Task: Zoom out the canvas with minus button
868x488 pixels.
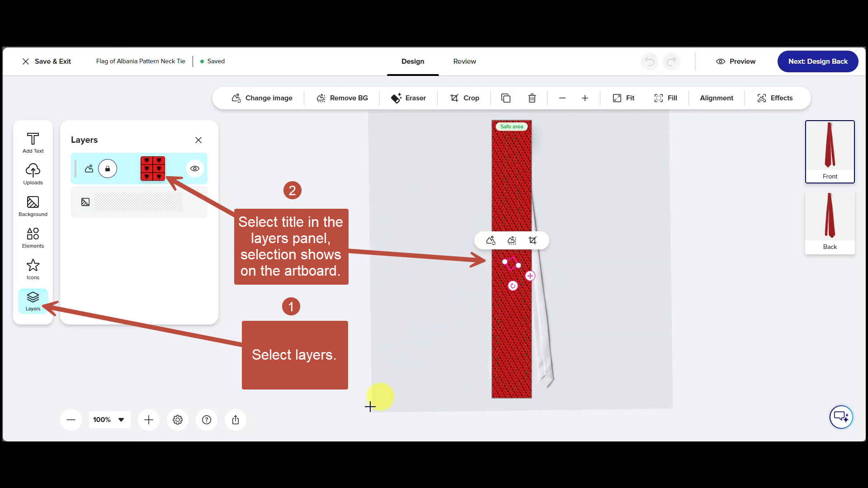Action: 71,420
